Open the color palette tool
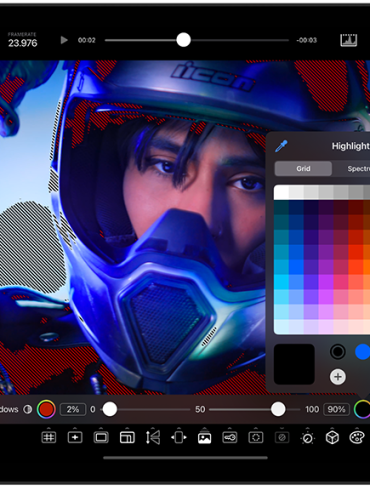 click(x=357, y=437)
